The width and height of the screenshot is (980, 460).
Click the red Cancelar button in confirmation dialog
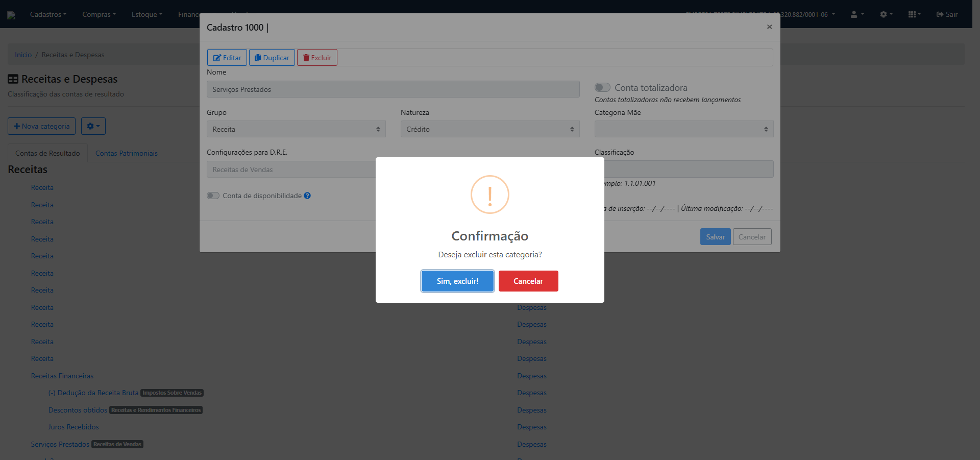pos(528,281)
